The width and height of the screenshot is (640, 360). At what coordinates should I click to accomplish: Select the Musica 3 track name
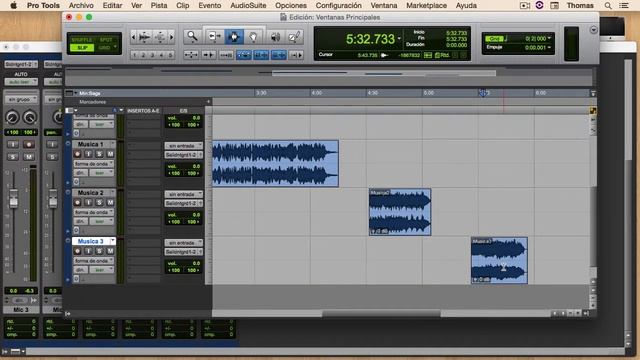tap(91, 241)
